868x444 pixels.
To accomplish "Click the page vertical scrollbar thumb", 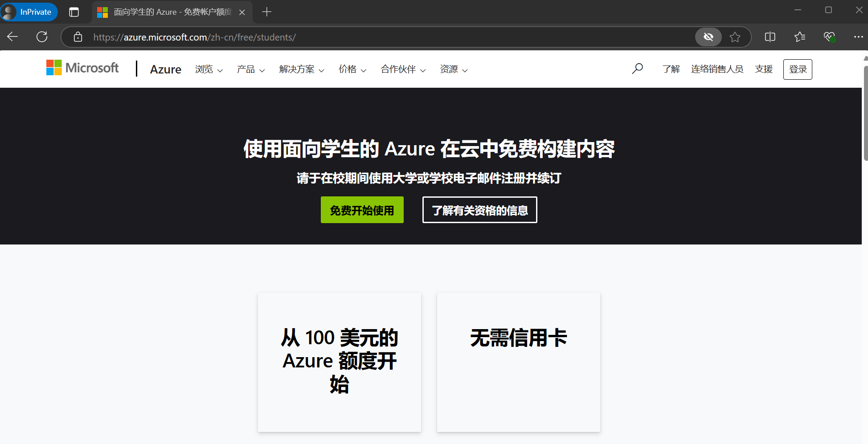I will click(865, 114).
